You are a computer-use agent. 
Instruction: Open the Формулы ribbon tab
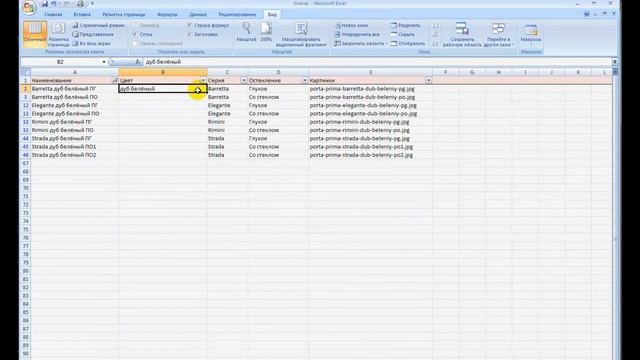pos(167,14)
